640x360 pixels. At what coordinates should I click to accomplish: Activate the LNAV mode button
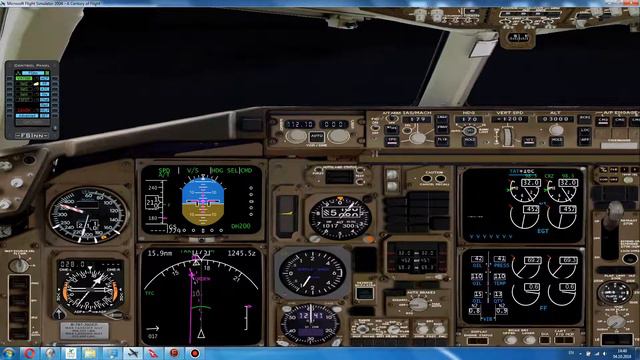coord(442,119)
